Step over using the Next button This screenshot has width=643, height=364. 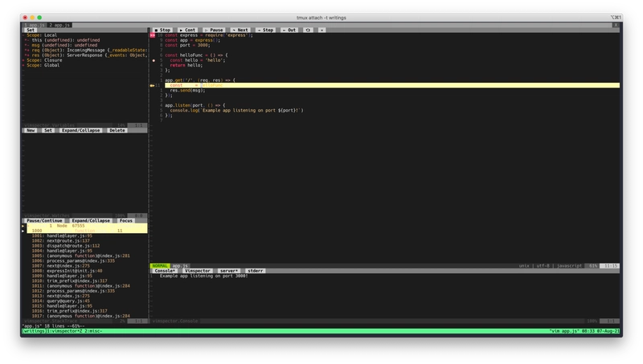click(240, 30)
